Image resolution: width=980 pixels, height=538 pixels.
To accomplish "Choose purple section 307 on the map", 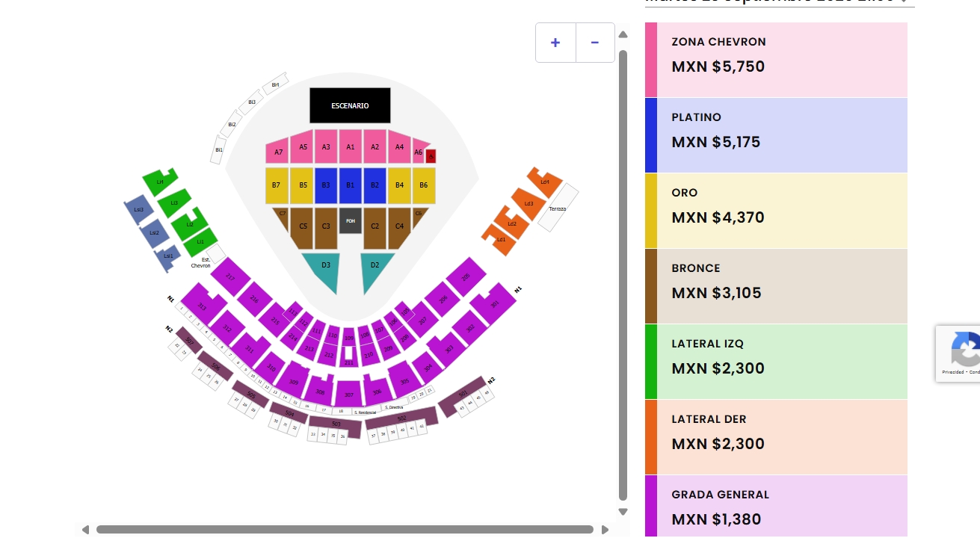I will 348,394.
